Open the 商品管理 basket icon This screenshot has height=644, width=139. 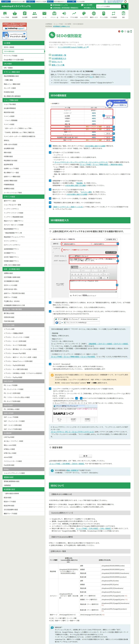click(x=15, y=14)
